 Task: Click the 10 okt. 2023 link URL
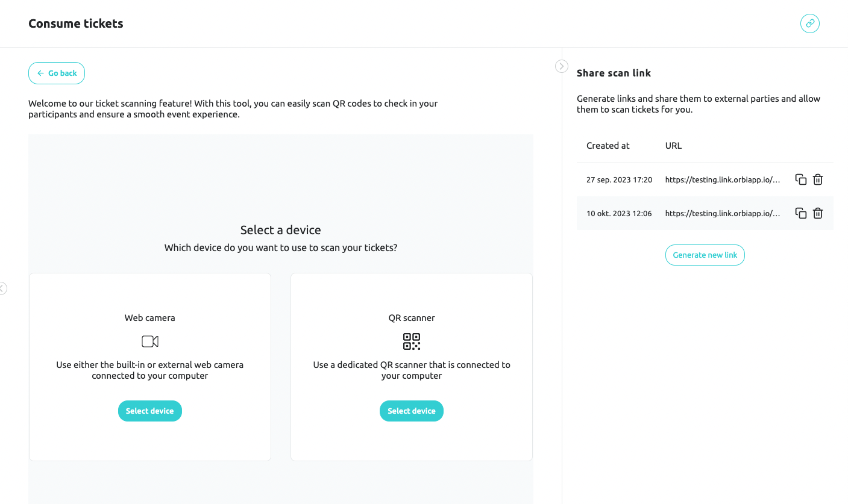tap(723, 213)
